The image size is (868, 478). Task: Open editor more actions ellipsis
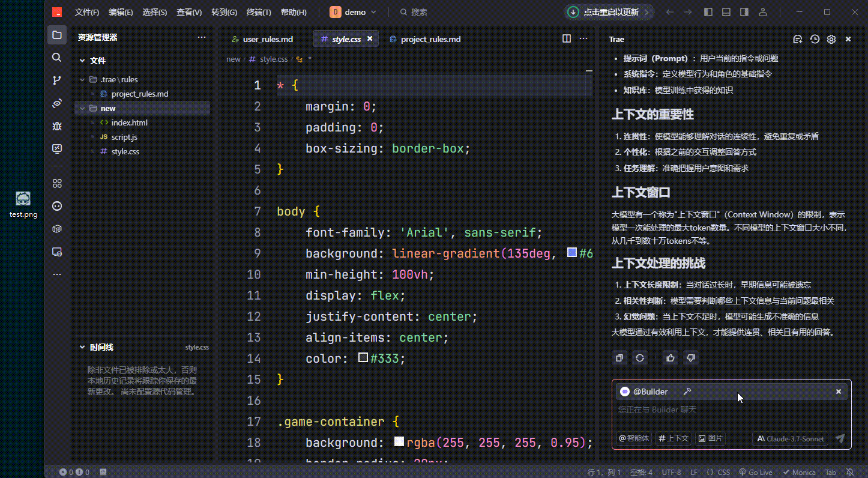pos(583,38)
